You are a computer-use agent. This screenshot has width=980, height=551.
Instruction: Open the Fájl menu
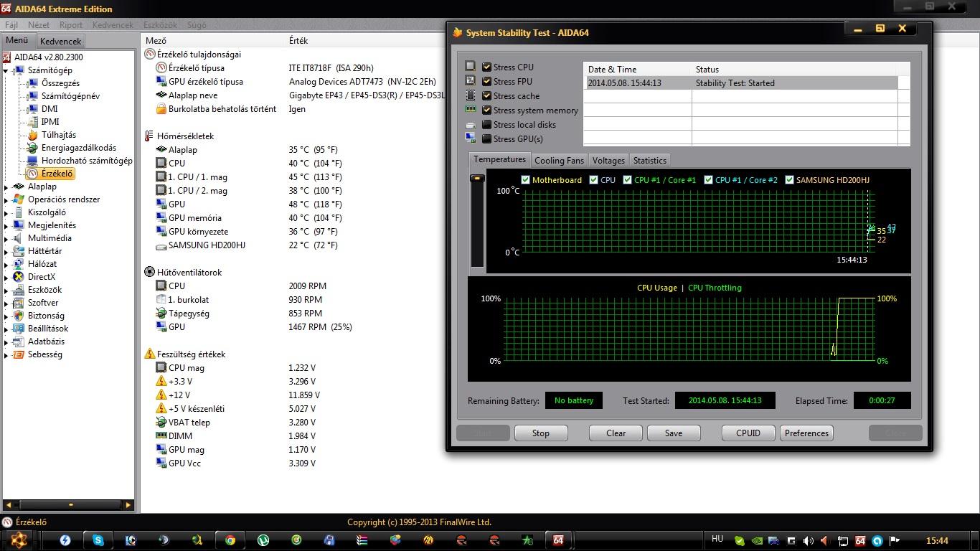tap(11, 24)
